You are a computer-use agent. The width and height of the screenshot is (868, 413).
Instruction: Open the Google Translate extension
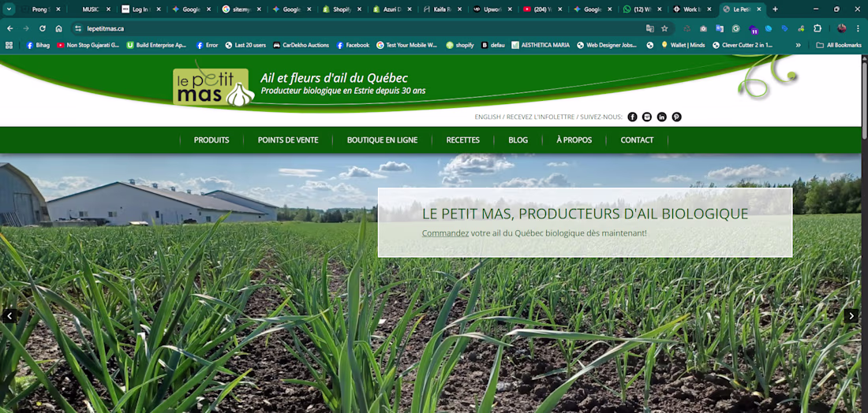pyautogui.click(x=720, y=28)
